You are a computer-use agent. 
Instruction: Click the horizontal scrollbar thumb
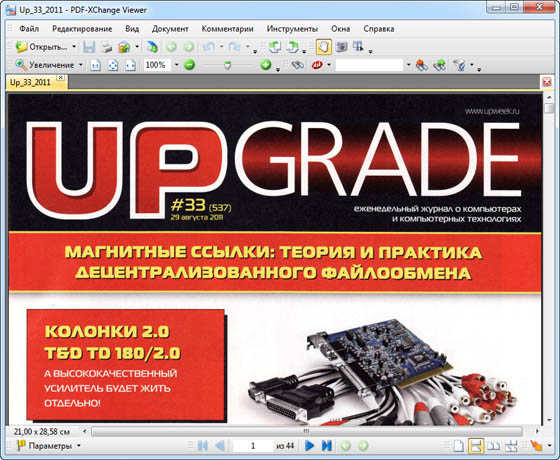(x=306, y=431)
